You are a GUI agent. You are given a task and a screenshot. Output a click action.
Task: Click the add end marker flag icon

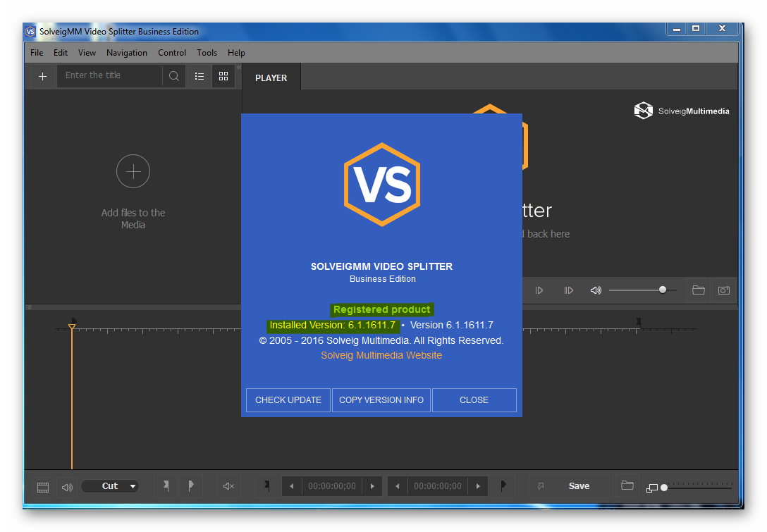pyautogui.click(x=191, y=486)
